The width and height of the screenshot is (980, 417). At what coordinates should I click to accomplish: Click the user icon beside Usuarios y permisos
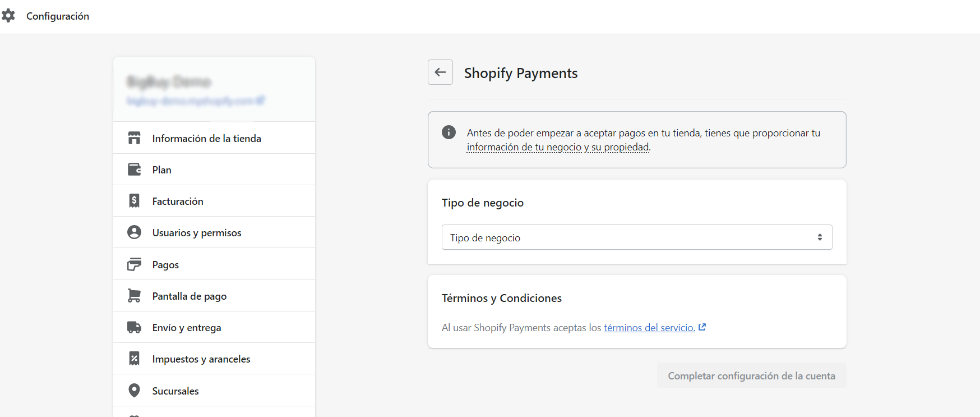[134, 232]
